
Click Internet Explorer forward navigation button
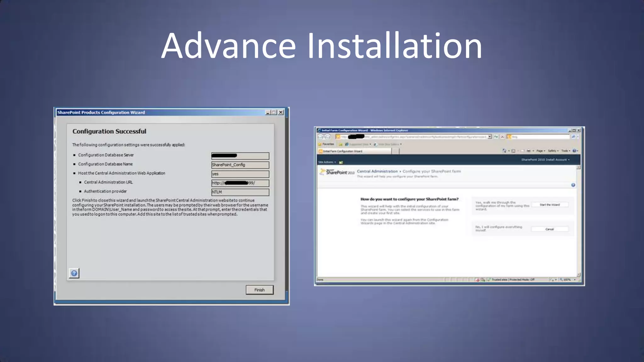point(327,137)
